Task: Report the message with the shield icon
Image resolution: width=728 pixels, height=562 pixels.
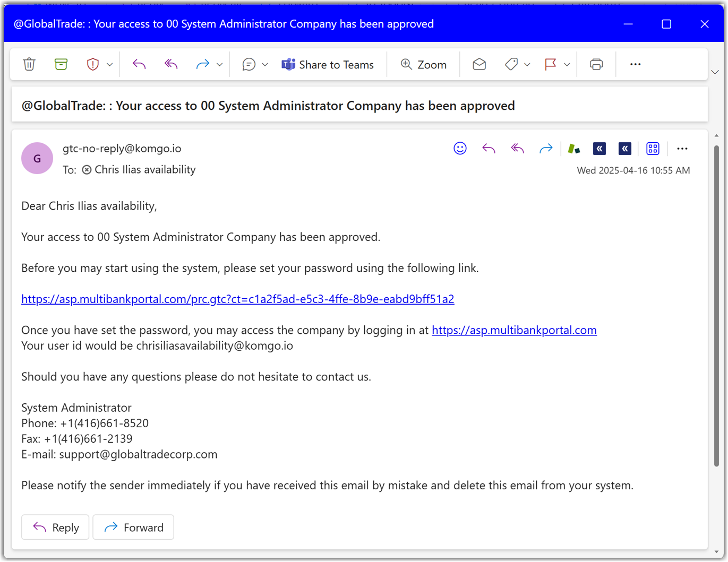Action: [x=93, y=64]
